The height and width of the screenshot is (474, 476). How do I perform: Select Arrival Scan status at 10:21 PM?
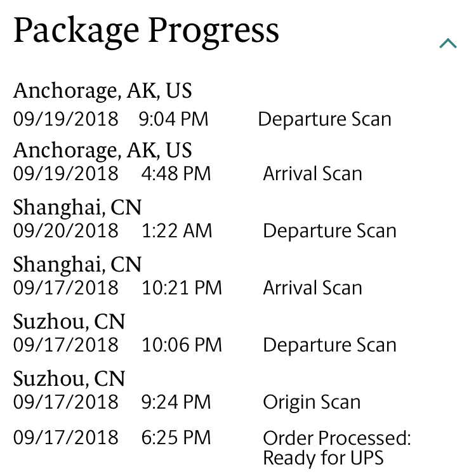click(x=312, y=287)
